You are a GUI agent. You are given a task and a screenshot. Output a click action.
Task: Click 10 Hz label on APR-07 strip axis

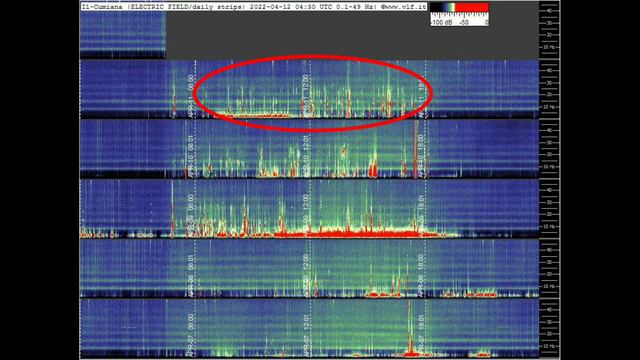coord(549,346)
